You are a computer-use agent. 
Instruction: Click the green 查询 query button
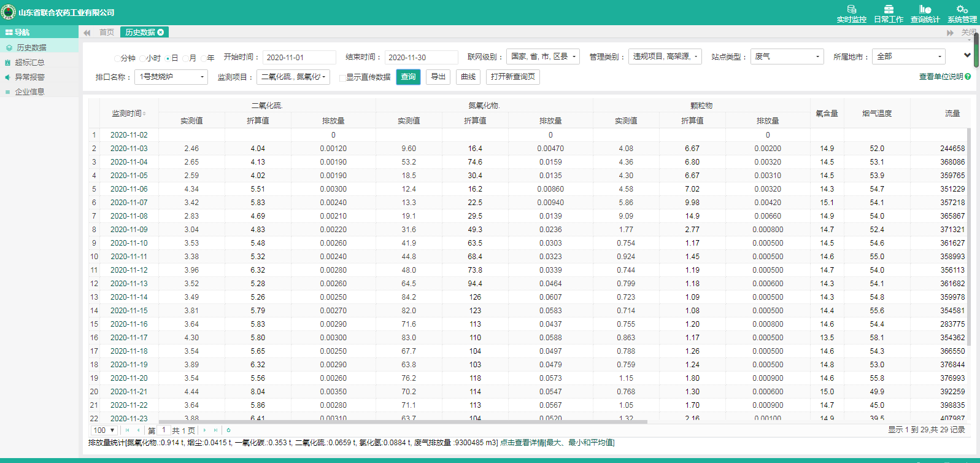click(408, 77)
